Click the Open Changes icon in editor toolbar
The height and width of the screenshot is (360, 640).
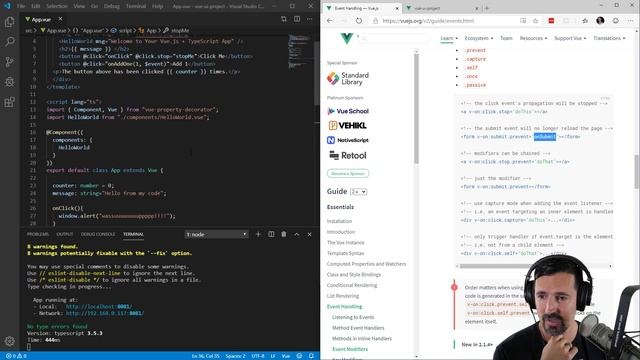click(284, 19)
